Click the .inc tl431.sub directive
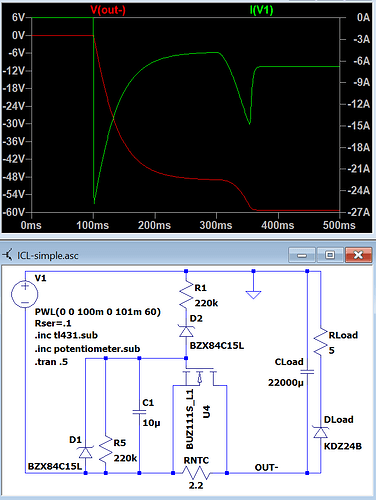This screenshot has width=376, height=500. [66, 335]
